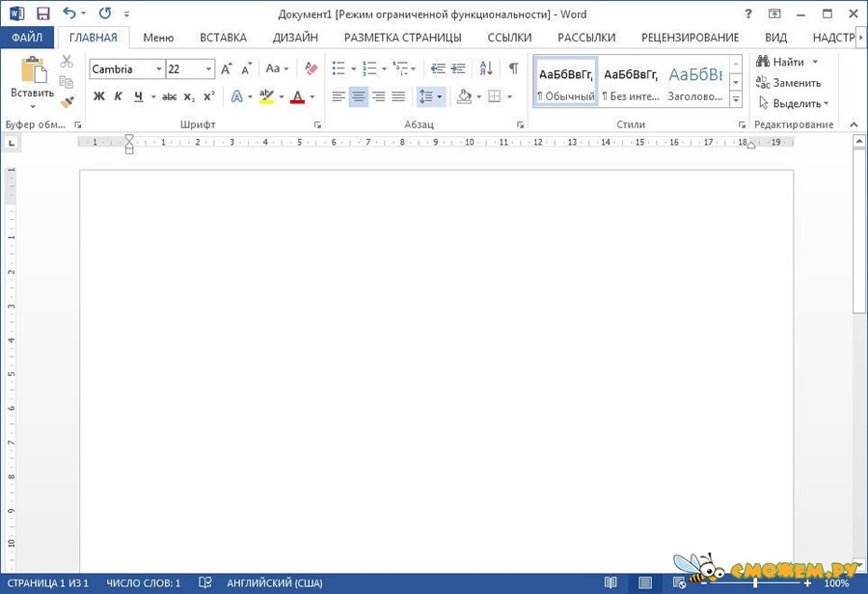Open the font name dropdown (Cambria)

pos(159,69)
